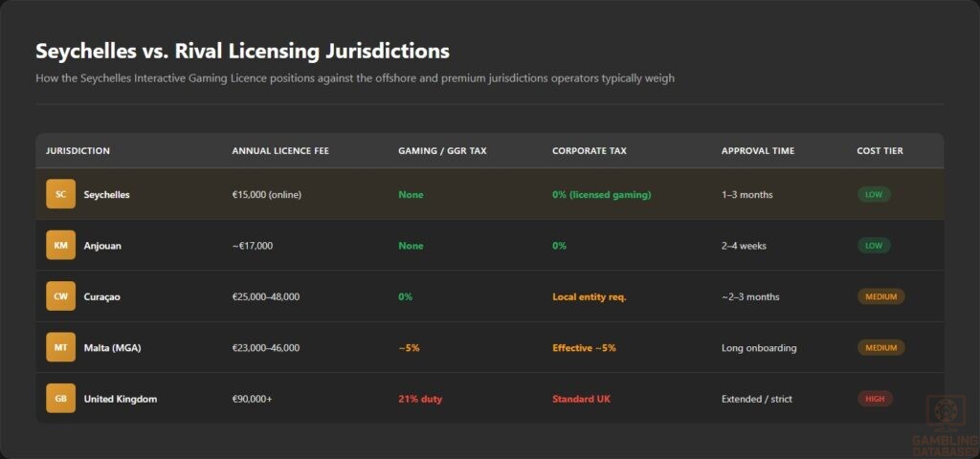Click the 0% (licensed gaming) corporate tax
980x459 pixels.
pos(602,194)
